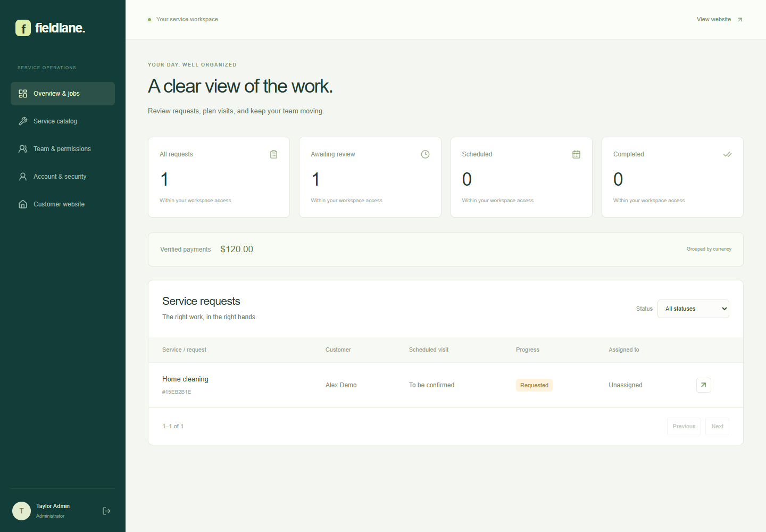Click the Overview & jobs grid icon
The height and width of the screenshot is (532, 766).
[x=23, y=94]
